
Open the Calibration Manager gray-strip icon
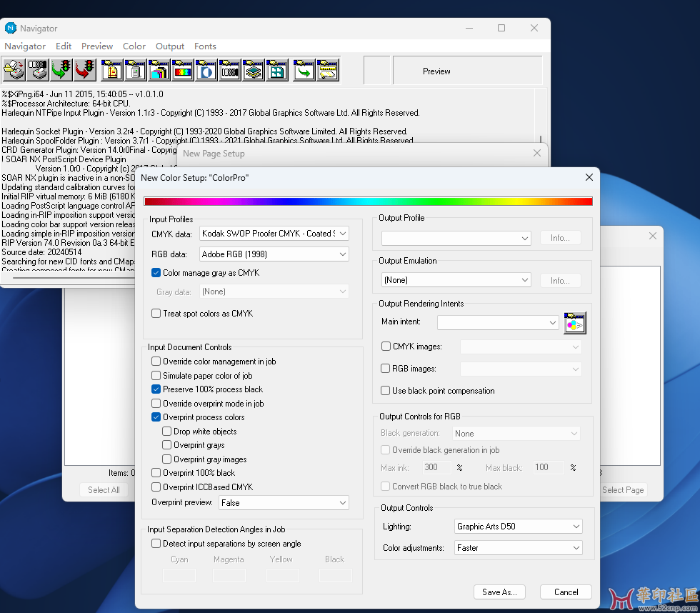tap(230, 69)
